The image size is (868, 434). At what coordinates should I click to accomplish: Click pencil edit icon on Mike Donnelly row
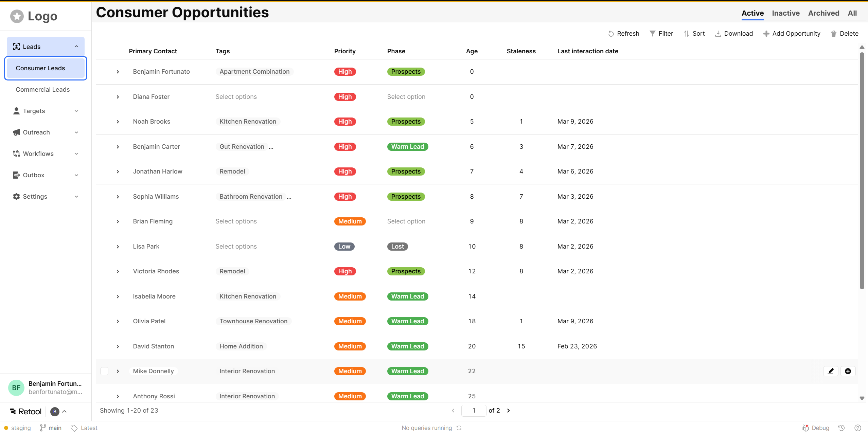(x=831, y=371)
